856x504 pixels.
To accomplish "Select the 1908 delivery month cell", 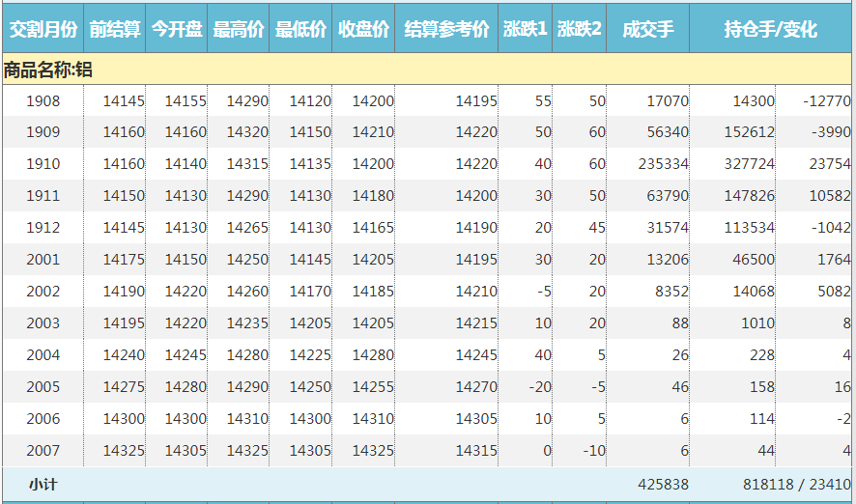I will [x=43, y=100].
